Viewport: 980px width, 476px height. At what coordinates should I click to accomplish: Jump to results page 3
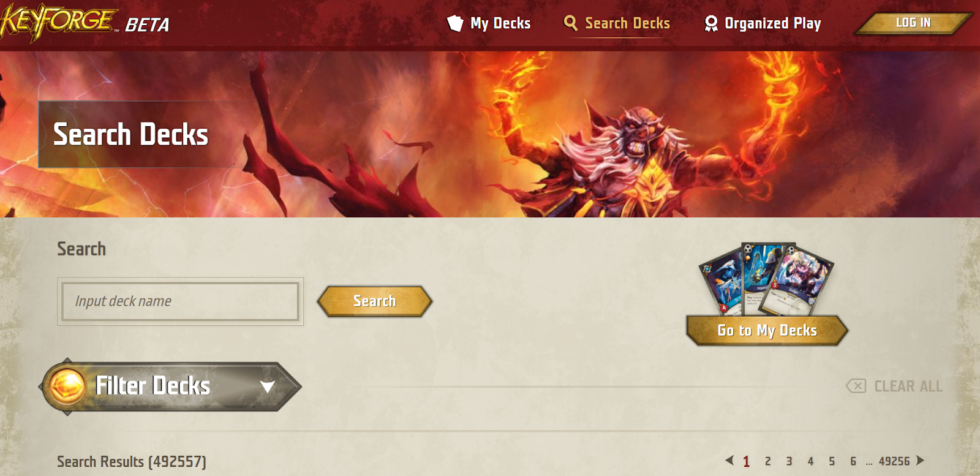(x=789, y=461)
